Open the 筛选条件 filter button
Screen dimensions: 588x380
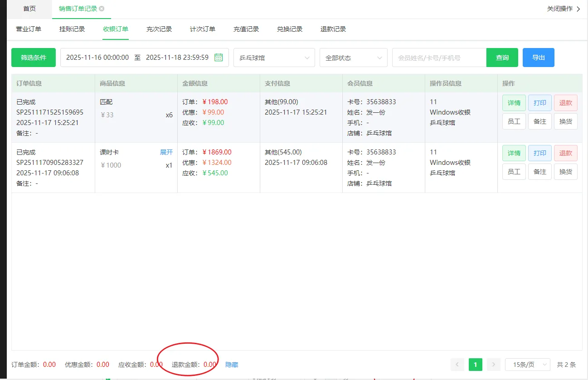pos(34,58)
